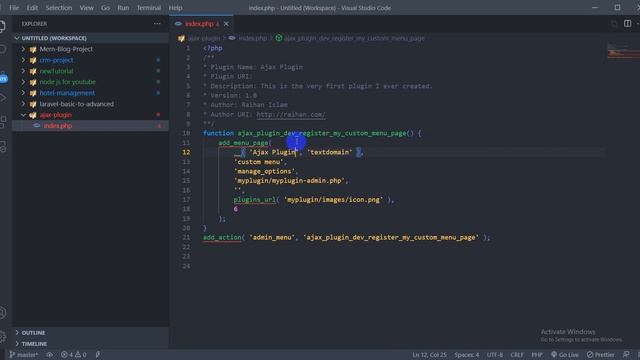Open the http://raihan.com/ link in code
This screenshot has height=360, width=640.
[291, 114]
